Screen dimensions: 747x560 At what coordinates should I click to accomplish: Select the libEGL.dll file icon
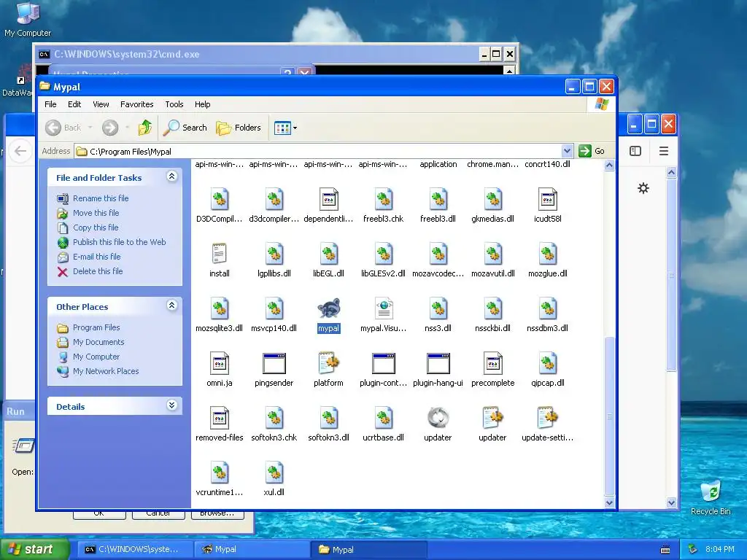click(x=329, y=254)
